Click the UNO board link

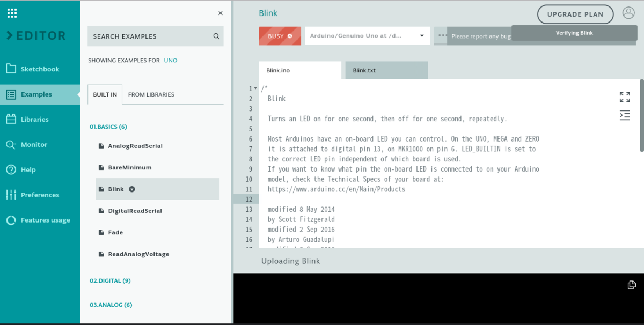coord(171,61)
